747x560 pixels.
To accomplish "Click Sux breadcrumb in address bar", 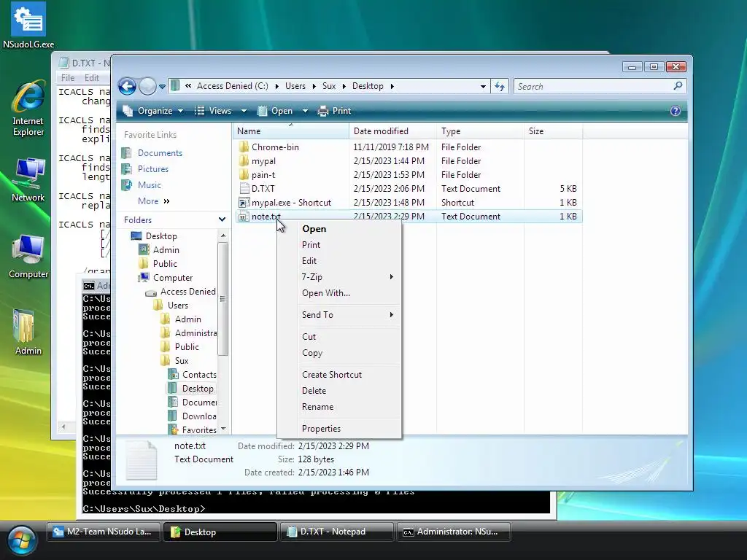I will 329,86.
